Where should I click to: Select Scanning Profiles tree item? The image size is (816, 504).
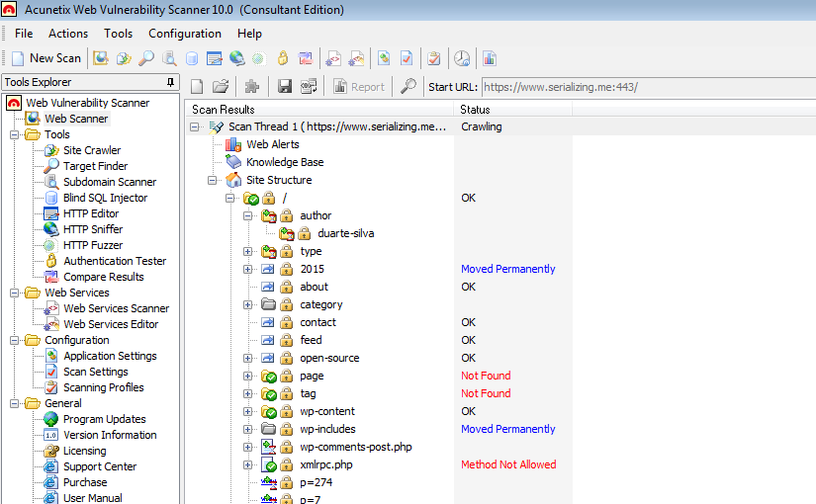(x=103, y=387)
